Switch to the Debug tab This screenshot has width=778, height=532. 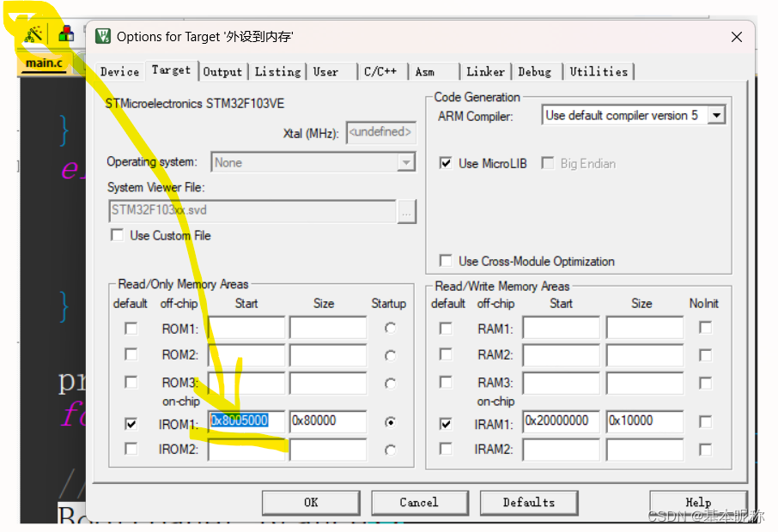tap(534, 72)
